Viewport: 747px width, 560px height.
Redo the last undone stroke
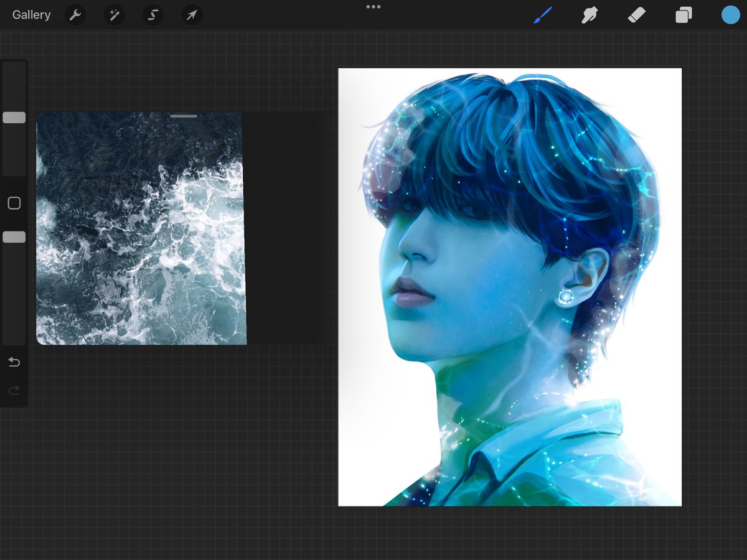(x=14, y=390)
